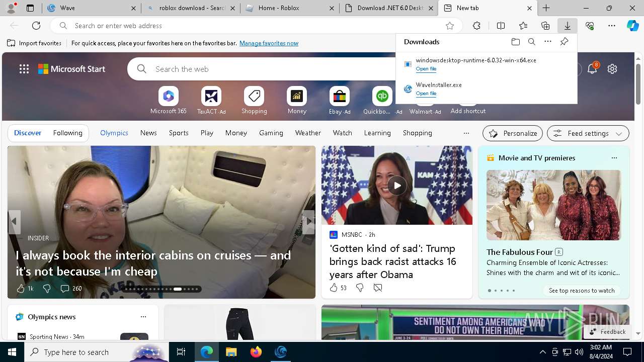Open tab actions menu icon
644x362 pixels.
30,8
